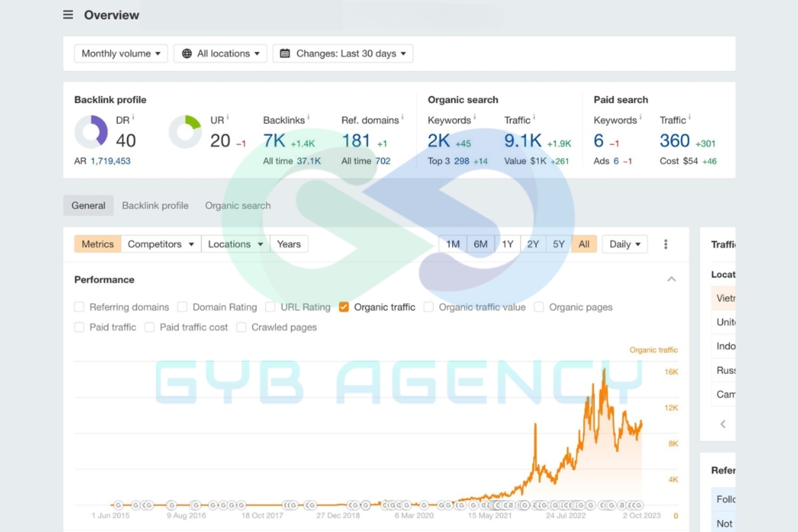This screenshot has height=532, width=798.
Task: Click the Top 3 value 298
Action: pyautogui.click(x=461, y=161)
